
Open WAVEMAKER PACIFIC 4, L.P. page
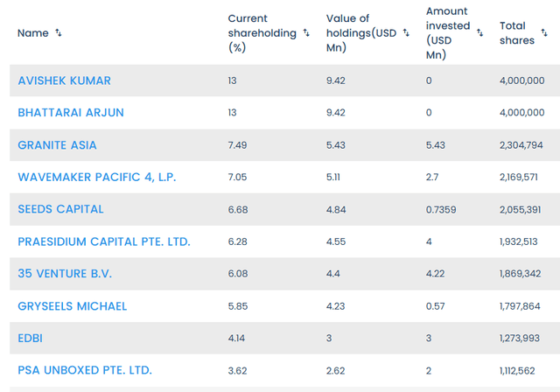[x=96, y=178]
